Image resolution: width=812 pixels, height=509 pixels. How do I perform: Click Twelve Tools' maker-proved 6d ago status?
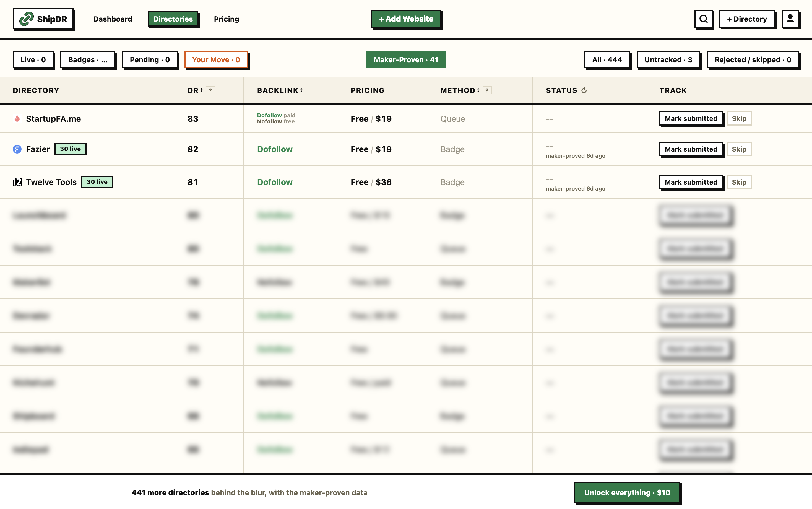click(x=576, y=188)
